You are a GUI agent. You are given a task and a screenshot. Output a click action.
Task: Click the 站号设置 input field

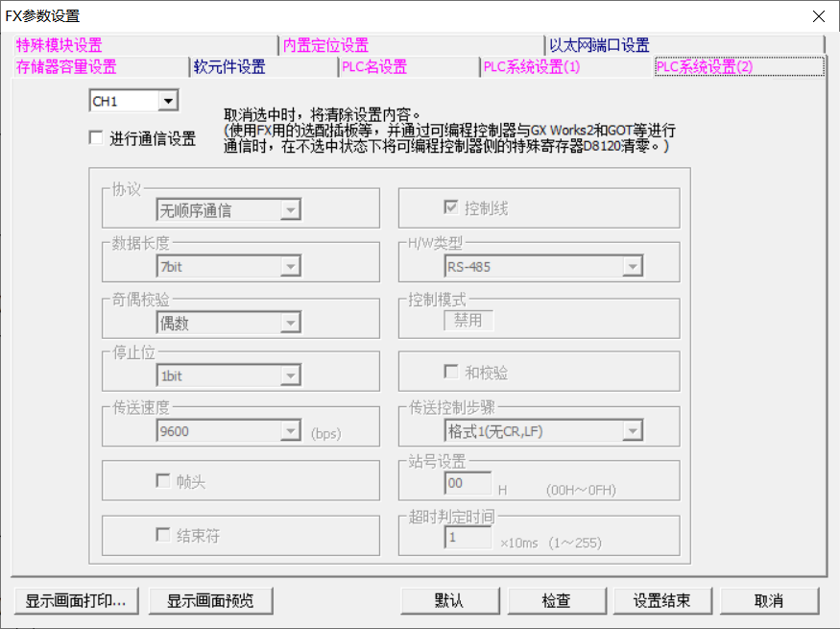468,483
